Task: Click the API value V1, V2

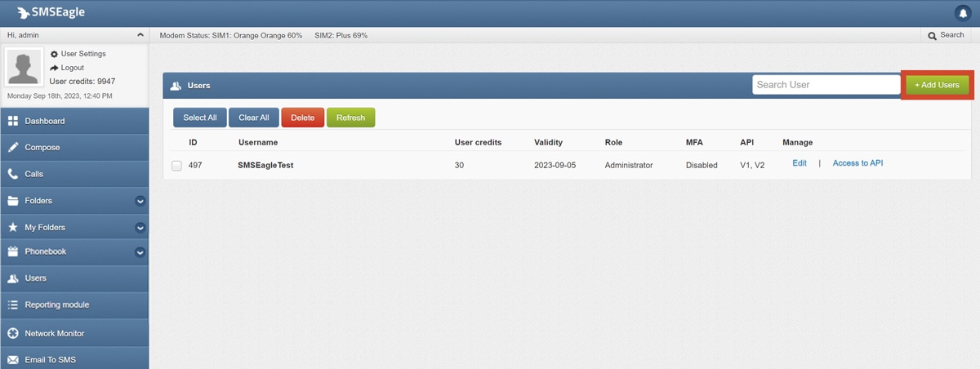Action: click(x=752, y=165)
